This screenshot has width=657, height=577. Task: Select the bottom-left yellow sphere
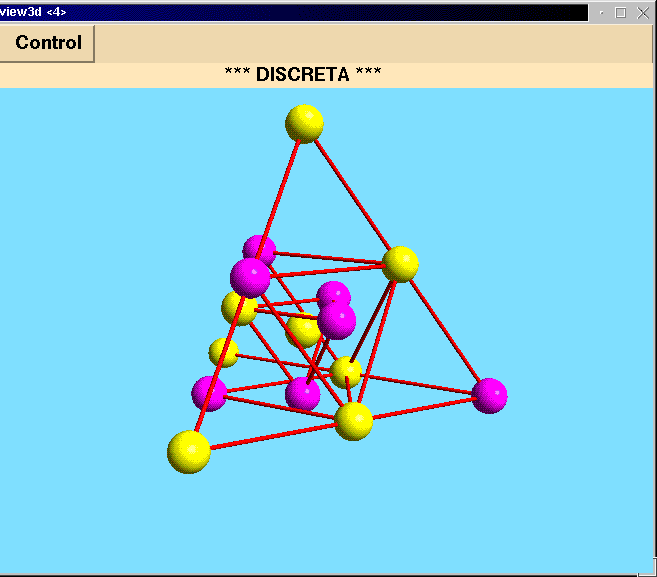point(189,452)
